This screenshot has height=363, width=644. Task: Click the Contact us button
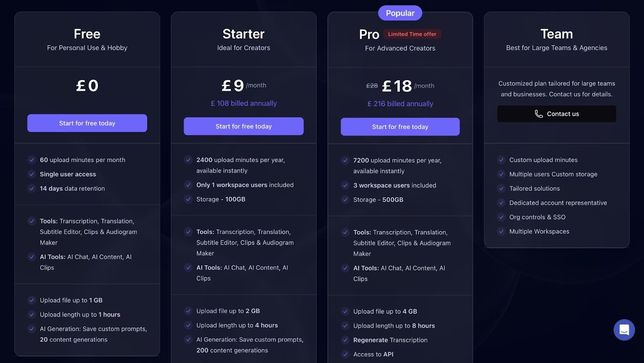tap(556, 114)
